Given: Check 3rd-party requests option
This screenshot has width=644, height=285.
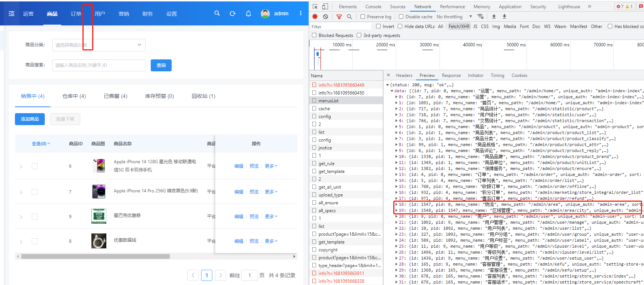Looking at the screenshot, I should pos(359,35).
